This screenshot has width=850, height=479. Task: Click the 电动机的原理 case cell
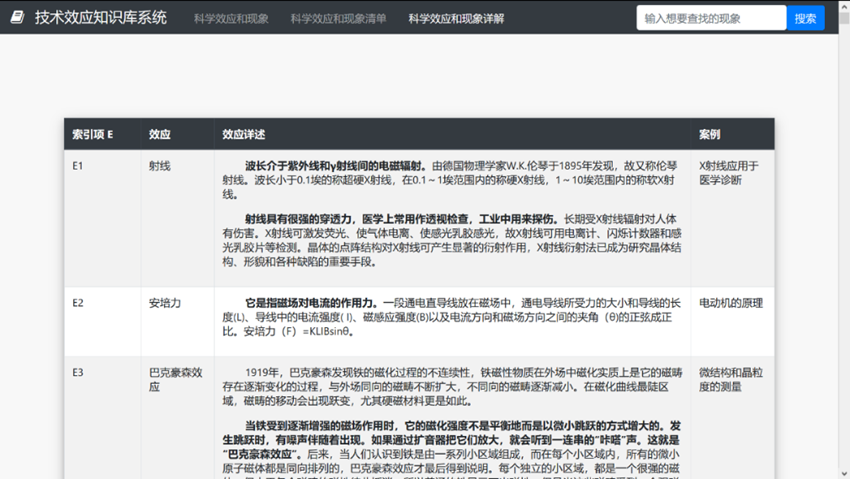(732, 321)
